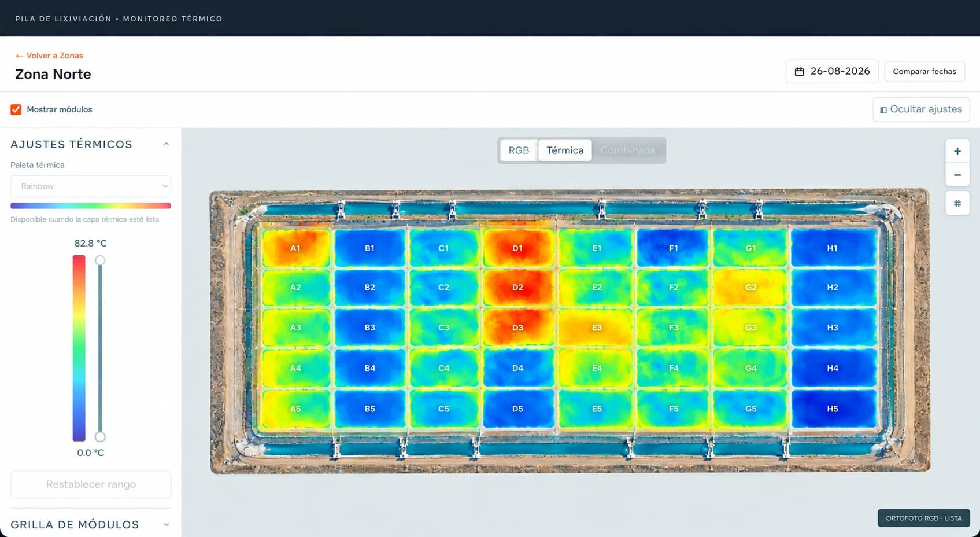Click the Pila de Lixiviación header title
This screenshot has height=537, width=980.
click(x=119, y=19)
